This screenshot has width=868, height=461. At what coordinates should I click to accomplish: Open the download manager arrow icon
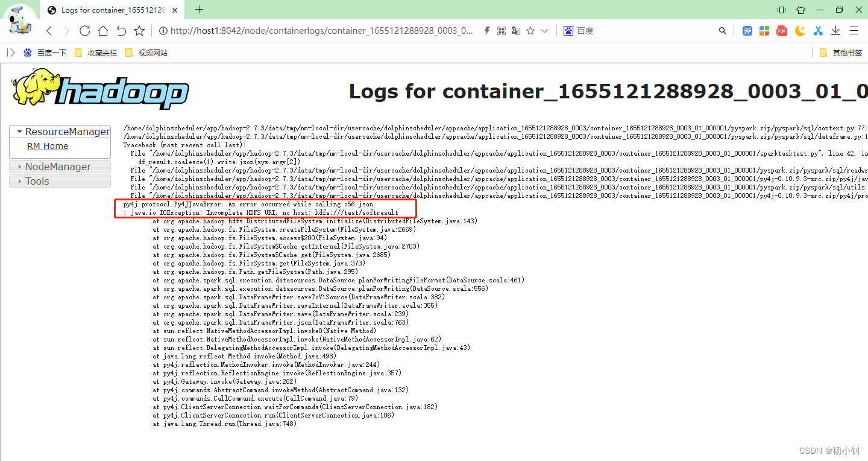pyautogui.click(x=836, y=30)
